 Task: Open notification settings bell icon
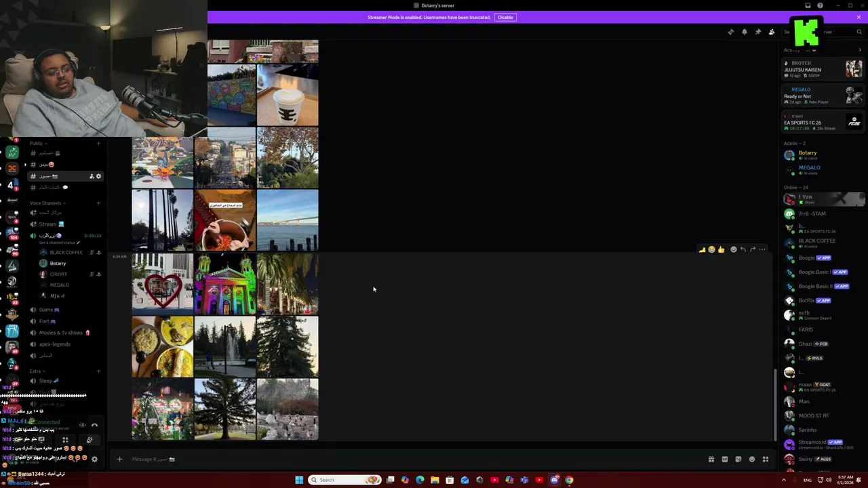pyautogui.click(x=744, y=32)
